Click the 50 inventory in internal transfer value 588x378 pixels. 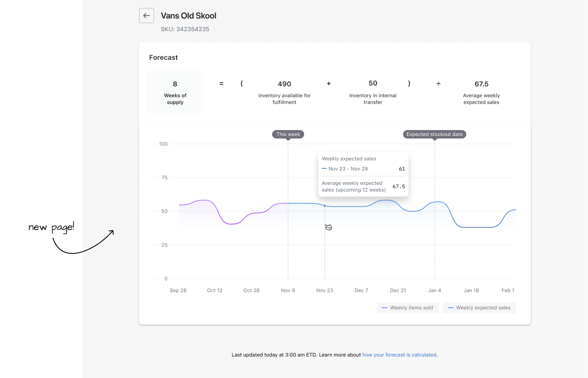373,83
